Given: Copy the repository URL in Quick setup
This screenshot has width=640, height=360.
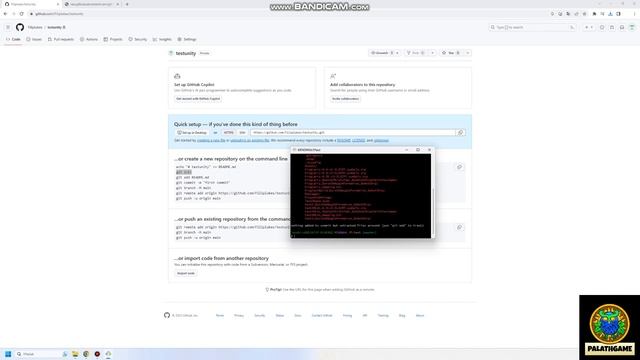Looking at the screenshot, I should 460,133.
